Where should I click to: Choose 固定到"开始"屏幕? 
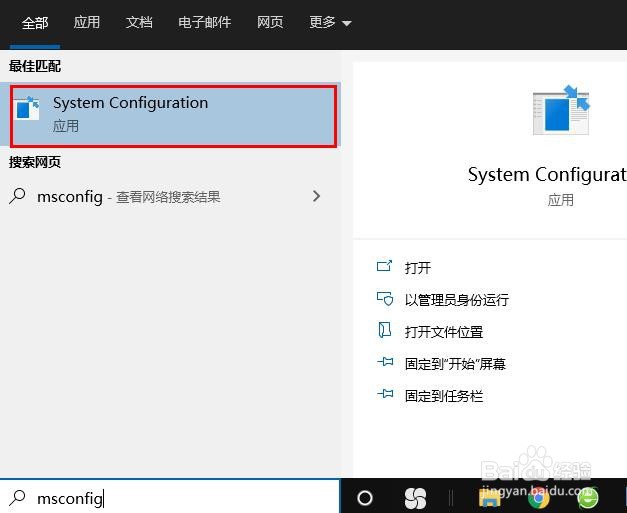(455, 364)
